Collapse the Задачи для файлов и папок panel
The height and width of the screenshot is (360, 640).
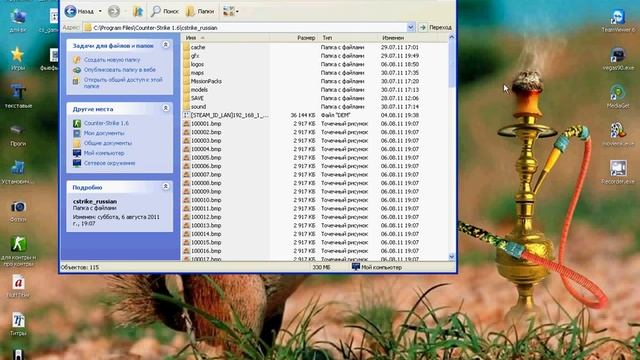click(x=166, y=44)
